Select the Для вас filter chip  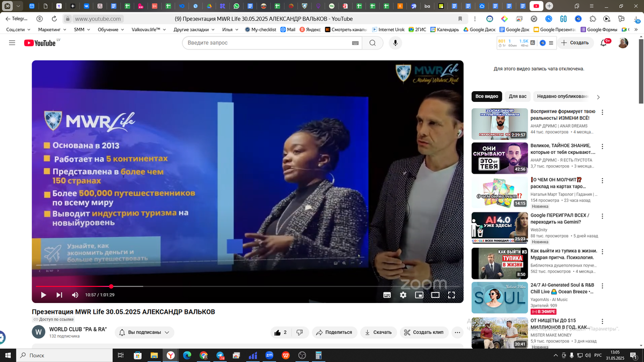pyautogui.click(x=518, y=97)
